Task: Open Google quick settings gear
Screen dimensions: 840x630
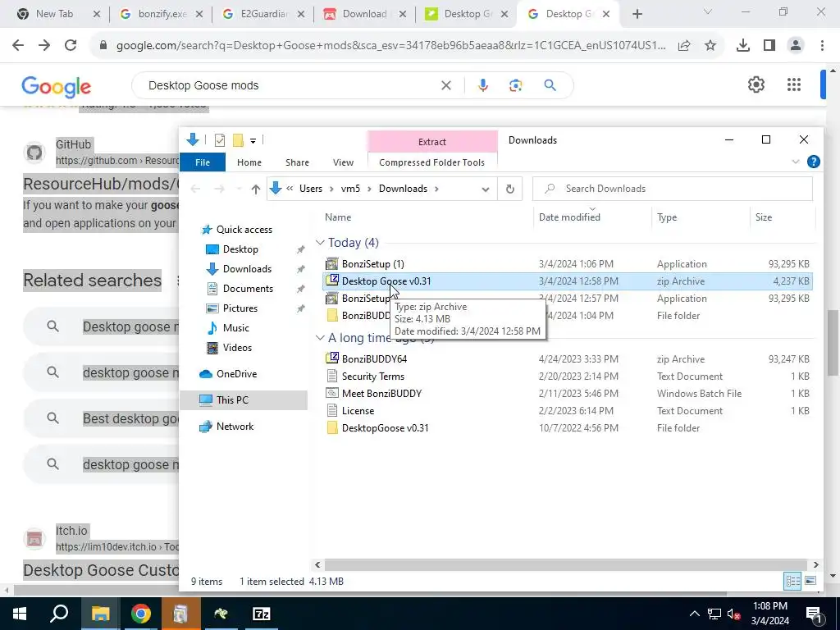Action: 756,84
